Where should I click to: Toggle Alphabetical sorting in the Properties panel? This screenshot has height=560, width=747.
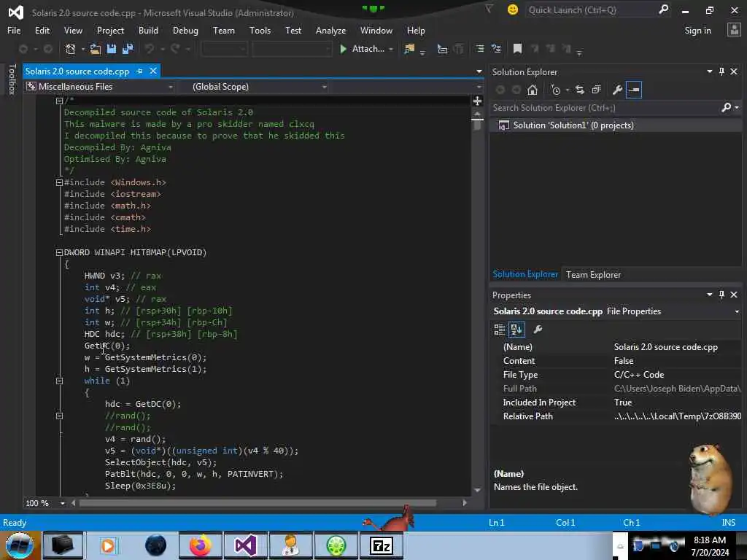click(x=516, y=329)
